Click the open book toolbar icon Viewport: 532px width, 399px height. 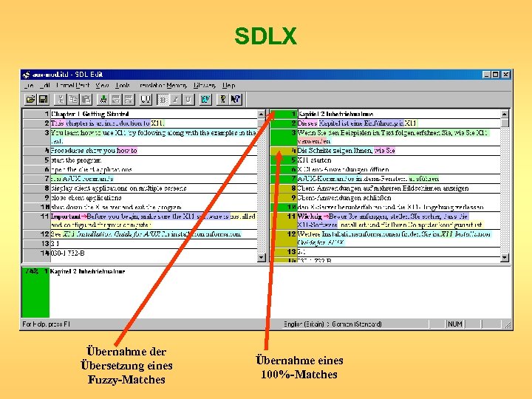coord(146,99)
